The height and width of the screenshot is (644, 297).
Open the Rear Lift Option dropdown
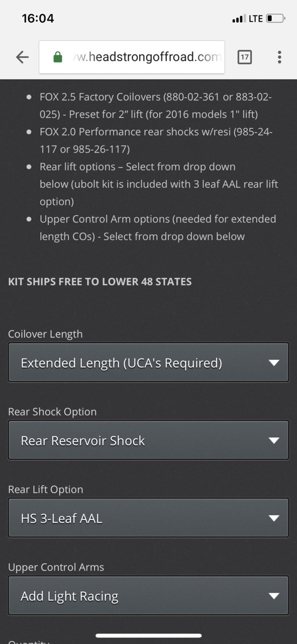(148, 518)
